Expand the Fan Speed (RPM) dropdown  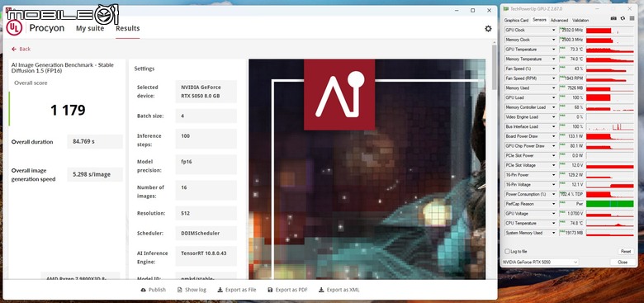(x=554, y=78)
